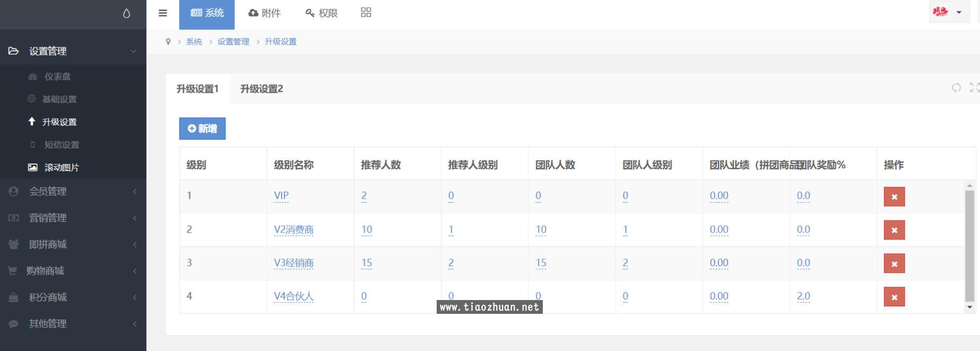Click the refresh icon in the tab panel
Screen dimensions: 980x351
[x=956, y=88]
